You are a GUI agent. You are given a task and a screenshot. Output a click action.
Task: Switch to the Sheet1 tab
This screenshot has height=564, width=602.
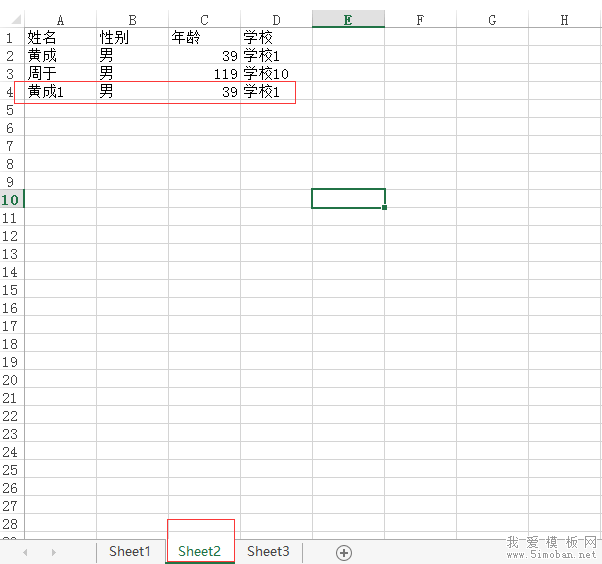click(129, 551)
